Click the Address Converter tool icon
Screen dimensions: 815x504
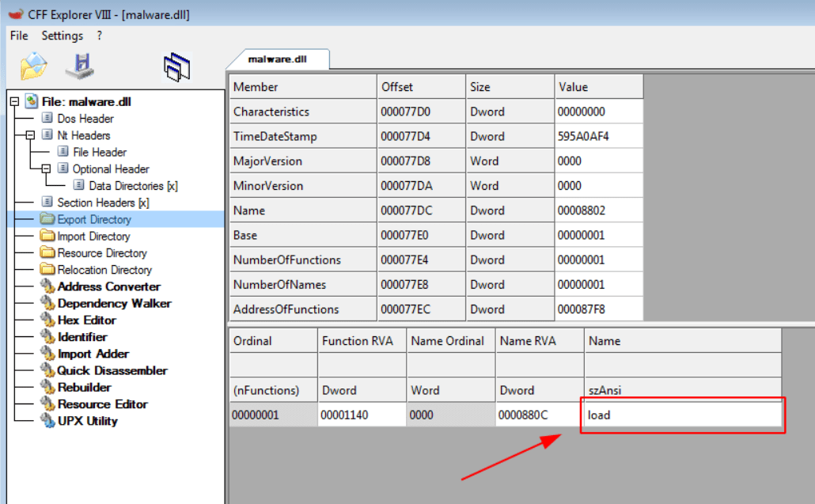click(47, 286)
